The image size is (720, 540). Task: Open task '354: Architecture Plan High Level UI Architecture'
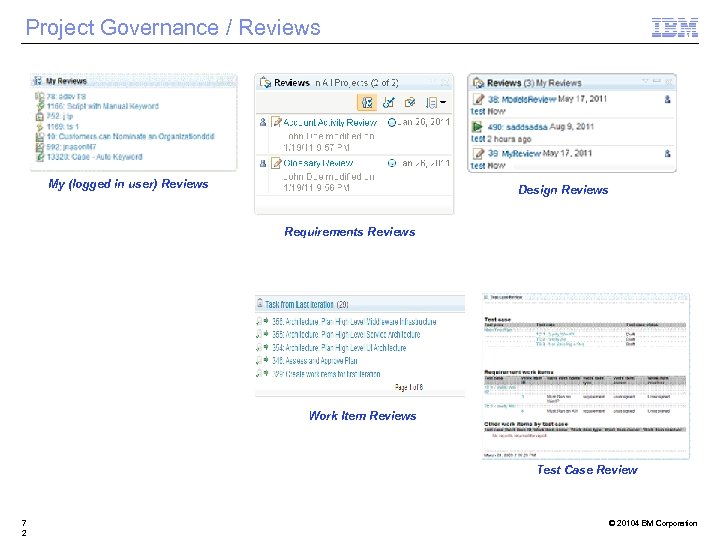click(339, 348)
